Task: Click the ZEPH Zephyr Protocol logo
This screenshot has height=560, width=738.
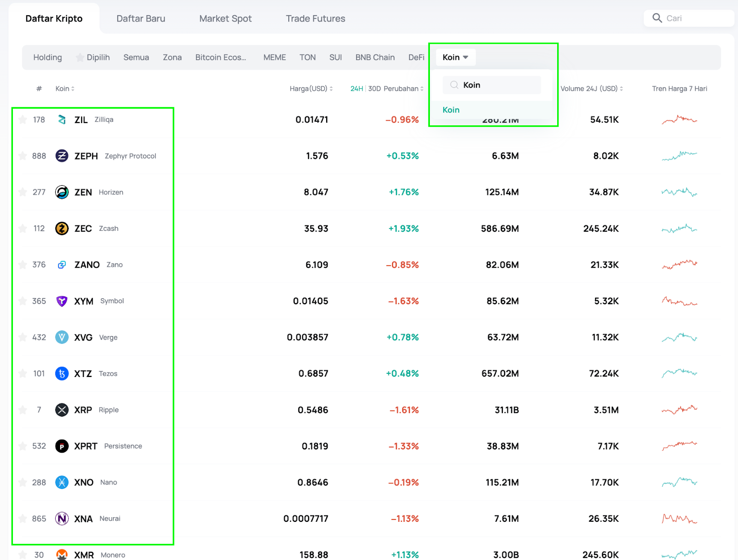Action: coord(62,156)
